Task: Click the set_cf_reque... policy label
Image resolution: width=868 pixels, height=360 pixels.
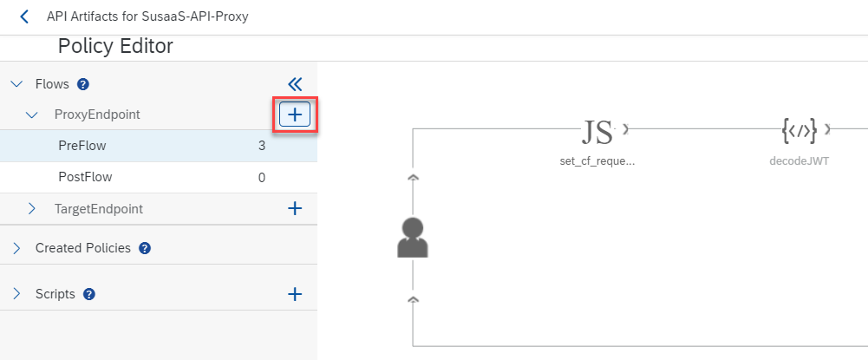Action: click(x=597, y=161)
